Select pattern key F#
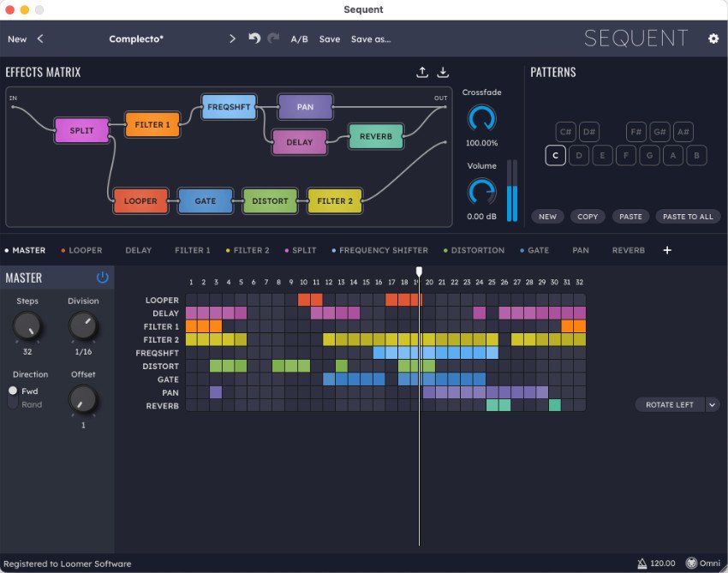Viewport: 728px width, 573px height. point(636,132)
